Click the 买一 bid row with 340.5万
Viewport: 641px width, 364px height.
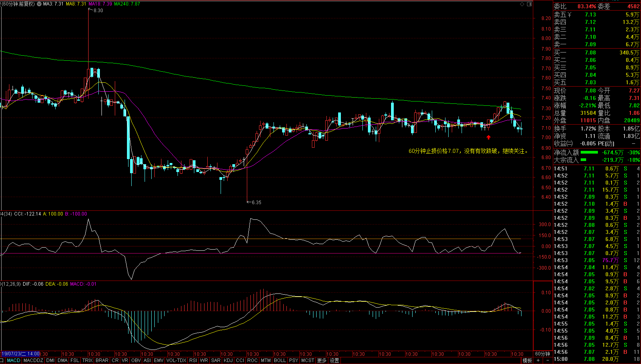[596, 53]
